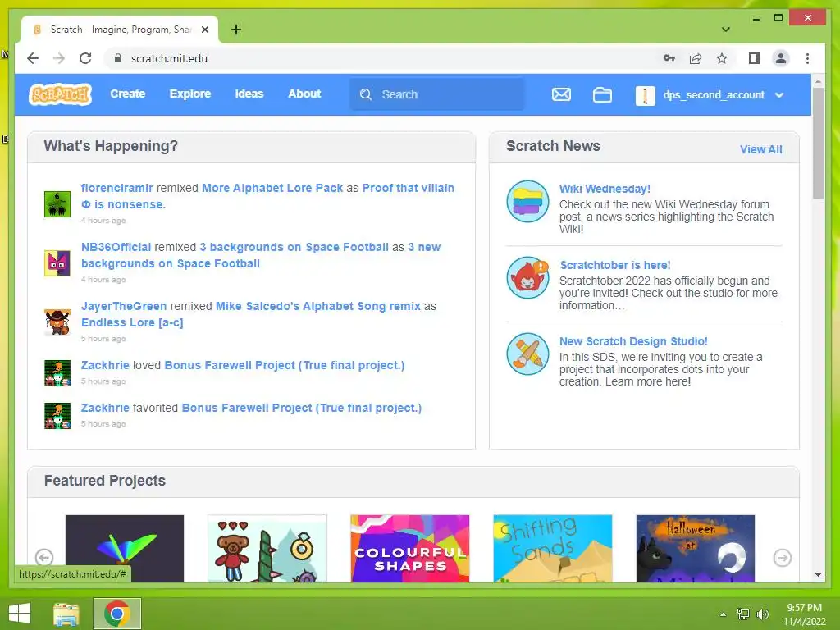The image size is (840, 630).
Task: Share this page icon in address bar
Action: point(696,58)
